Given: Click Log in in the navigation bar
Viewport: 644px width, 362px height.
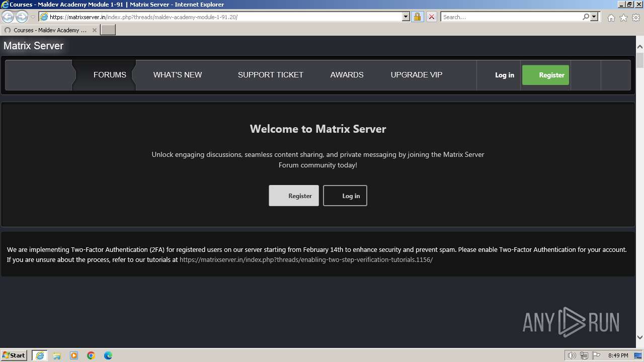Looking at the screenshot, I should coord(505,75).
